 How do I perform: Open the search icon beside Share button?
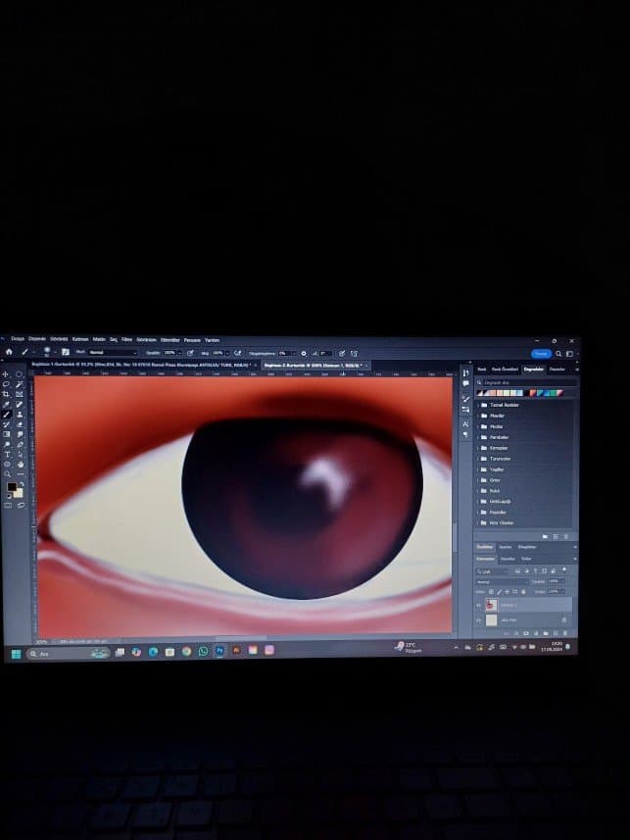[558, 354]
